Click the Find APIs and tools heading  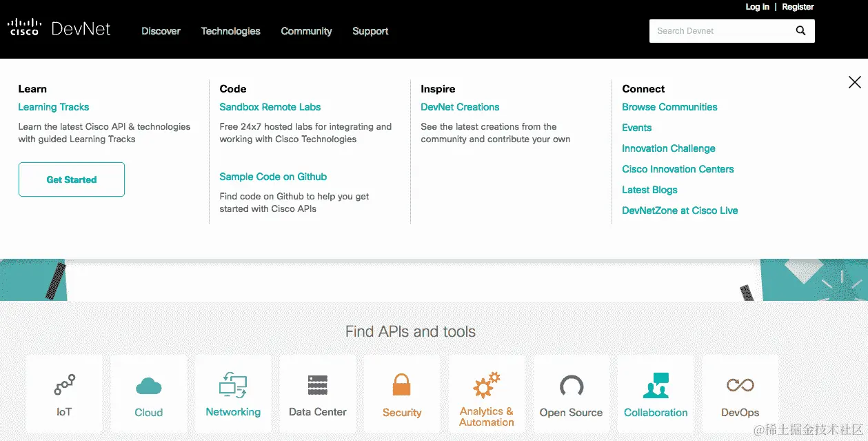click(410, 332)
